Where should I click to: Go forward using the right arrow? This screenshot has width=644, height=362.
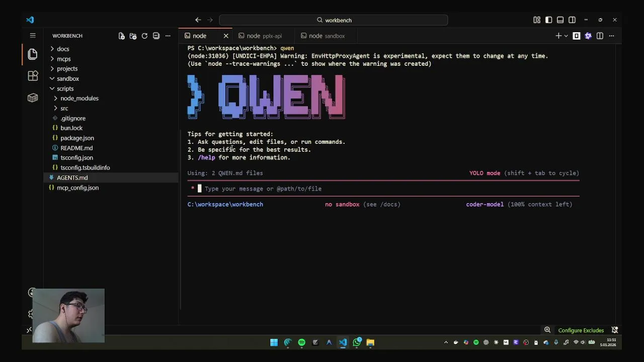point(210,20)
